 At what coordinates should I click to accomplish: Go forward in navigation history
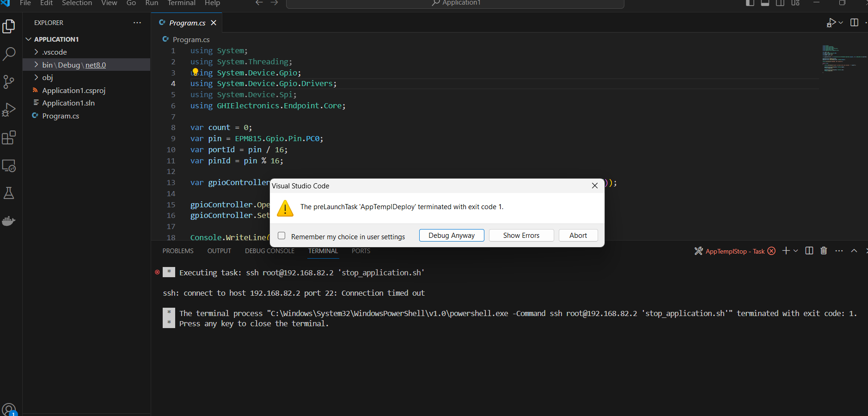(x=274, y=3)
